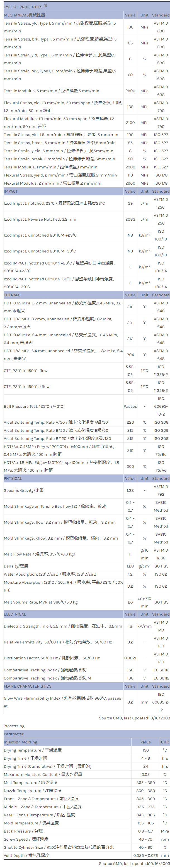Click the TYPICAL PROPERTIES heading

coord(23,7)
